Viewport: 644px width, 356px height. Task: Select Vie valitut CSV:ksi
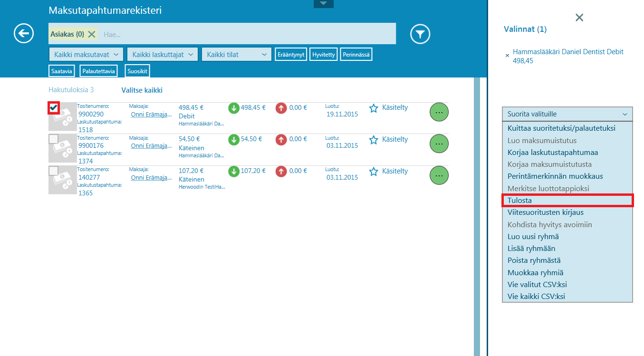567,285
